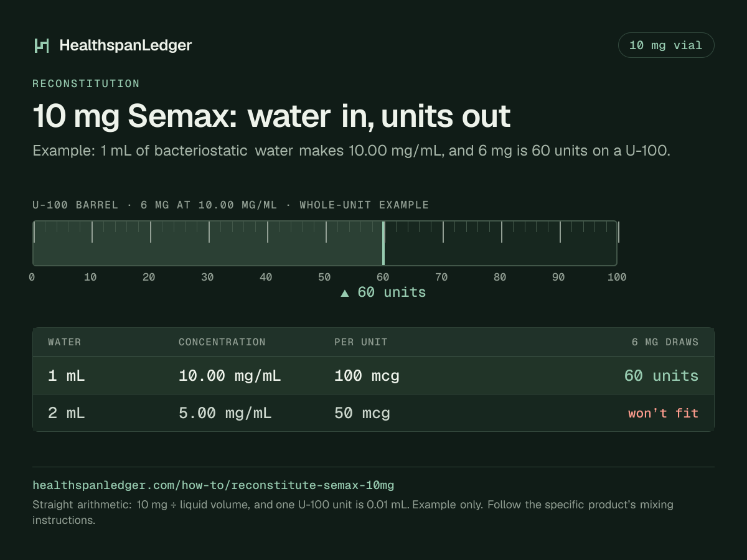Click the empty portion of the barrel past 60
The width and height of the screenshot is (747, 560).
[x=500, y=243]
